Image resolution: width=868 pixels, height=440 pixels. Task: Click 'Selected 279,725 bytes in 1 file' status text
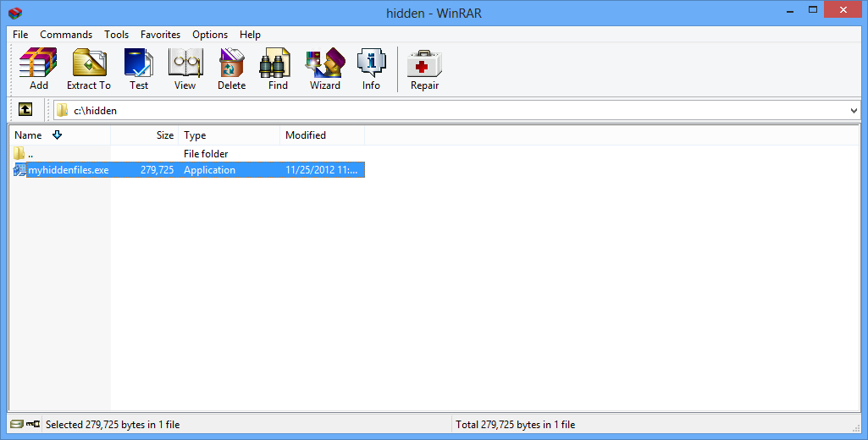(x=113, y=425)
